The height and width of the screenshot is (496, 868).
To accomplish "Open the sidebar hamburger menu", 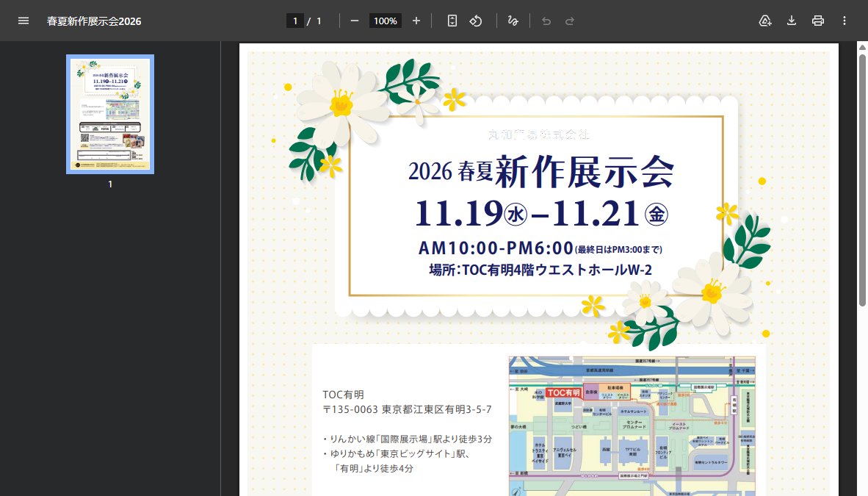I will click(23, 21).
